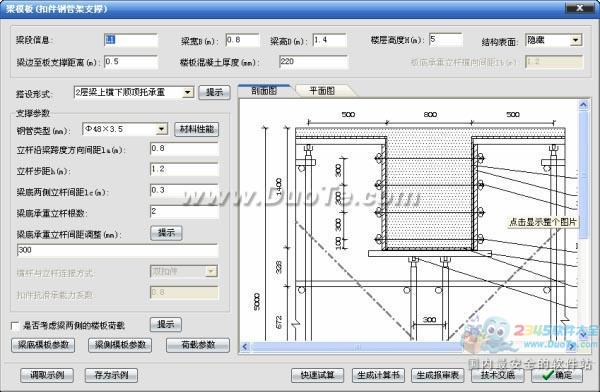
Task: Click the section diagram to show full image
Action: point(408,220)
